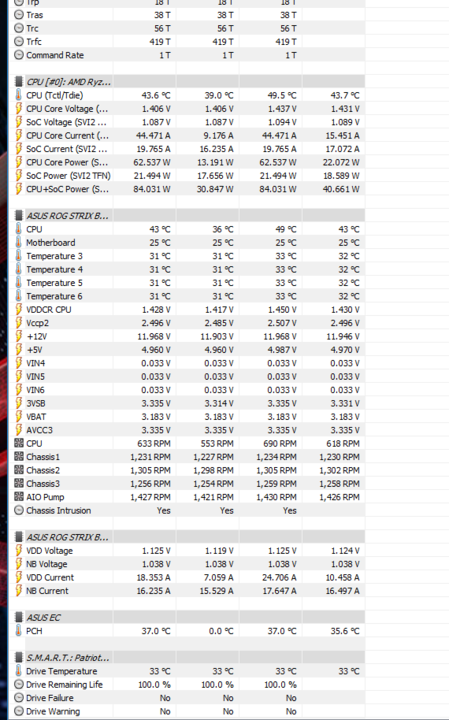Click the Drive Remaining Life icon
The height and width of the screenshot is (720, 449).
coord(18,684)
